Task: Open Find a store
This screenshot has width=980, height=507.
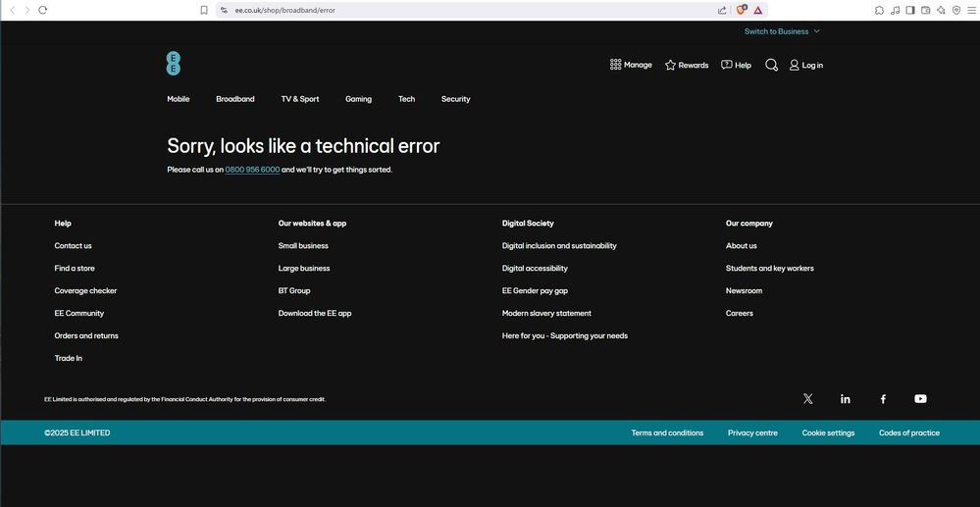Action: (75, 268)
